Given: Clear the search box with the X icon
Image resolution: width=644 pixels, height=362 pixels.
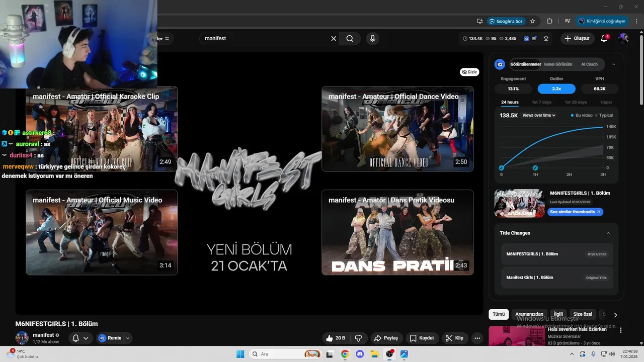Looking at the screenshot, I should pos(334,39).
